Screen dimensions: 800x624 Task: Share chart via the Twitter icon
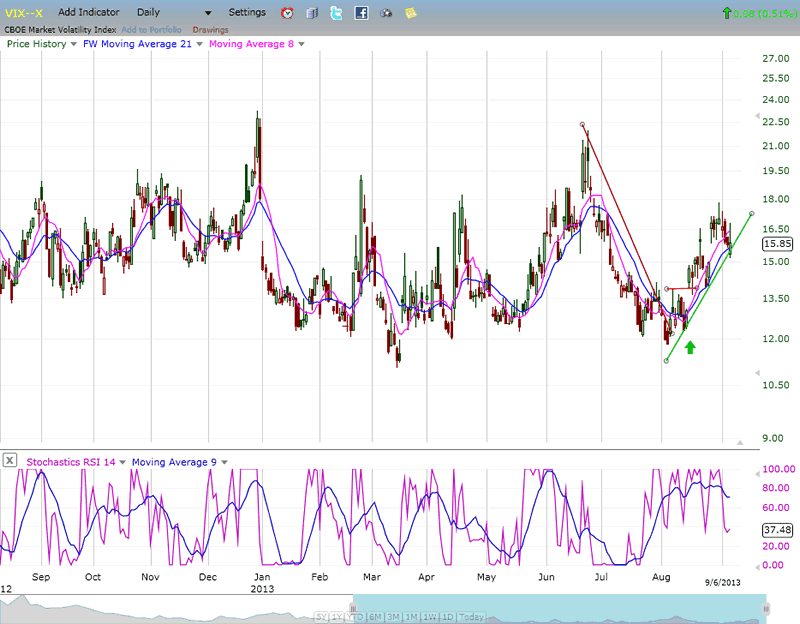click(337, 13)
